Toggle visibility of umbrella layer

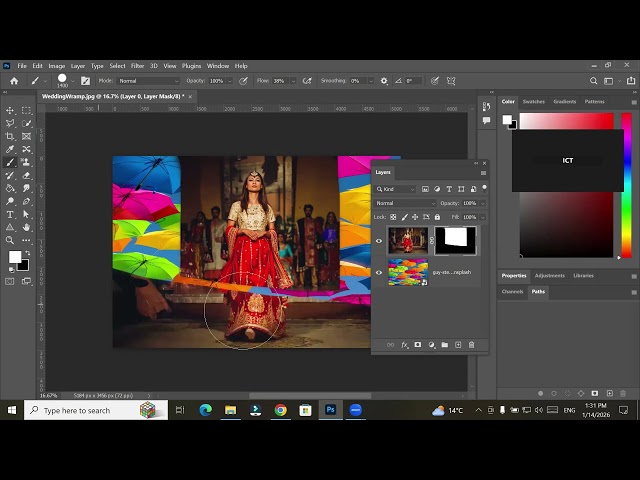379,272
